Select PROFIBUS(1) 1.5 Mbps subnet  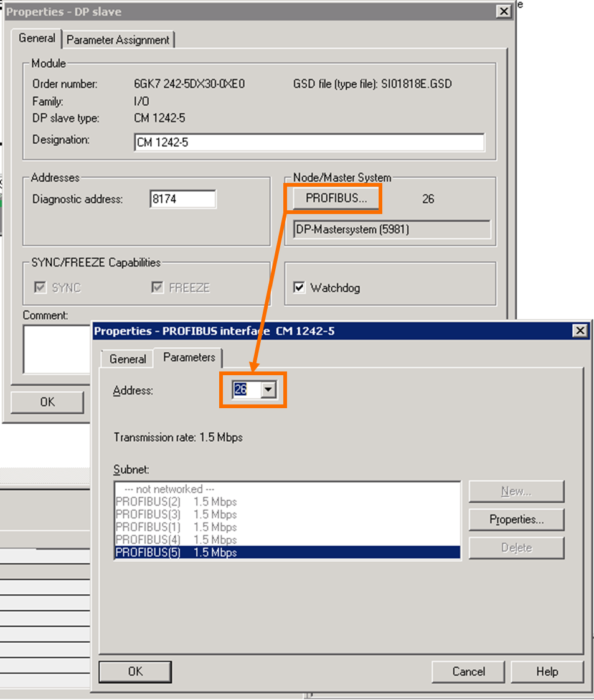(x=287, y=527)
